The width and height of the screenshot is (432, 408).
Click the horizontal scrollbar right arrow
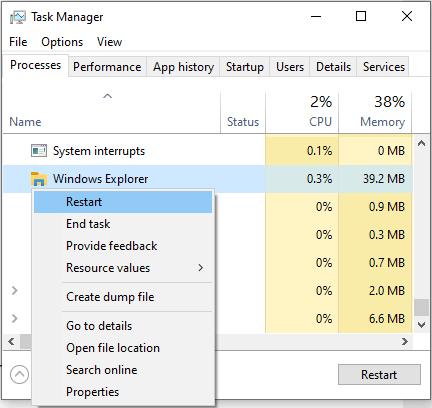[x=405, y=341]
